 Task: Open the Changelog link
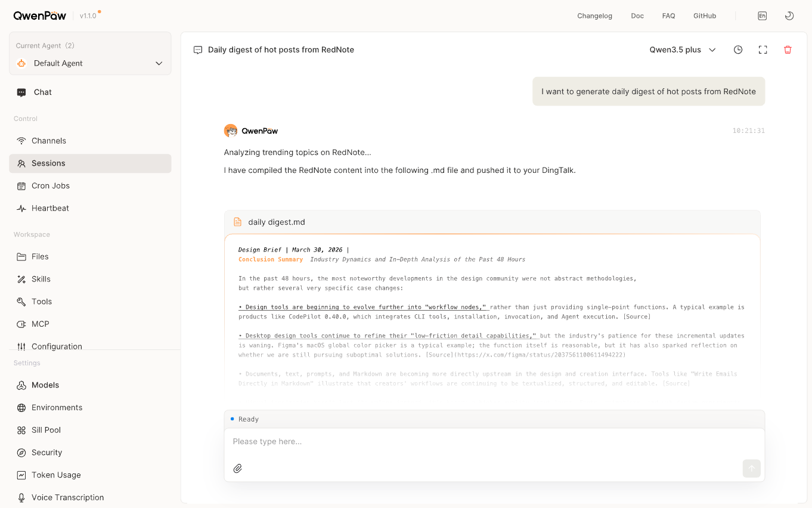click(x=594, y=16)
